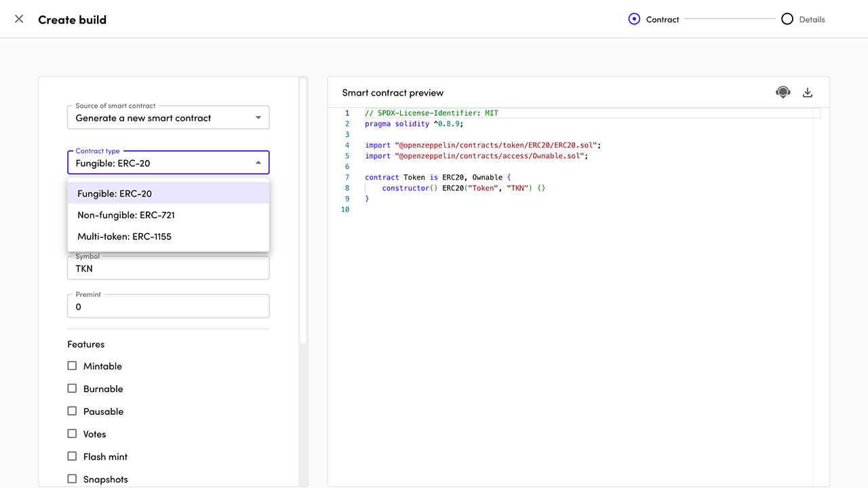Image resolution: width=868 pixels, height=488 pixels.
Task: Tick the Flash mint checkbox
Action: [73, 456]
